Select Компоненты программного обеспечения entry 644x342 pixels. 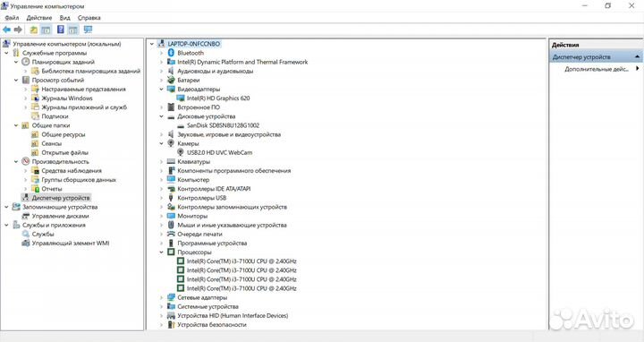tap(234, 171)
